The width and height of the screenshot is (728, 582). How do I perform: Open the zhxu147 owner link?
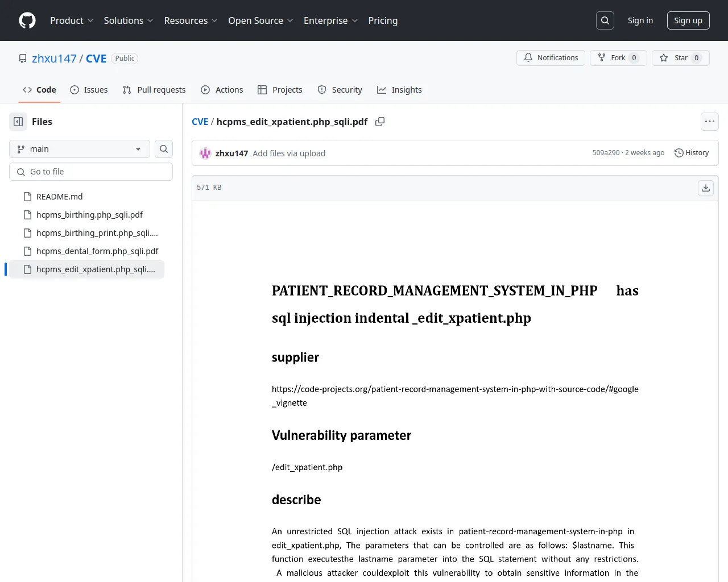(x=54, y=59)
